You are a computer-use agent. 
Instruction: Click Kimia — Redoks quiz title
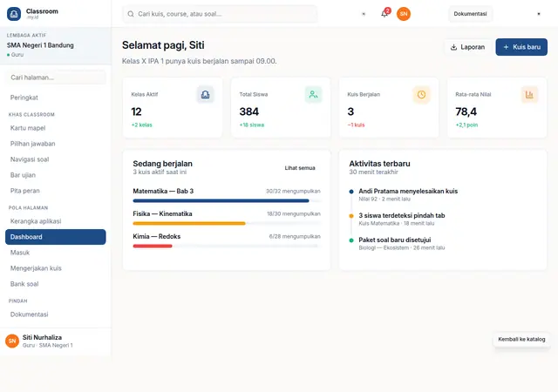tap(157, 237)
